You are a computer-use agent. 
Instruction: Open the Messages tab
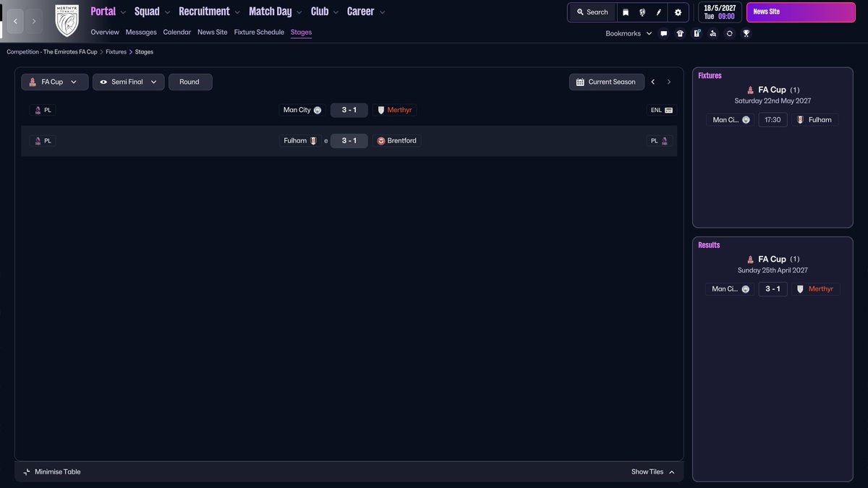141,33
